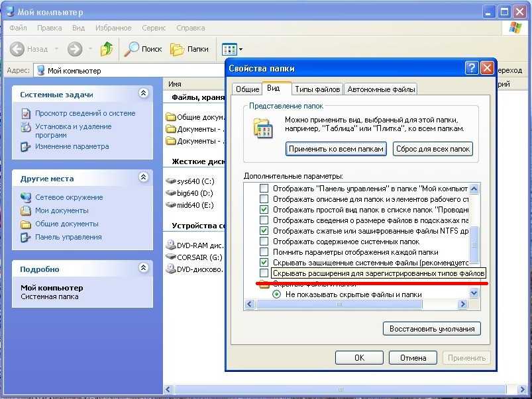The image size is (532, 399).
Task: Confirm dialog with OK button
Action: (x=359, y=357)
